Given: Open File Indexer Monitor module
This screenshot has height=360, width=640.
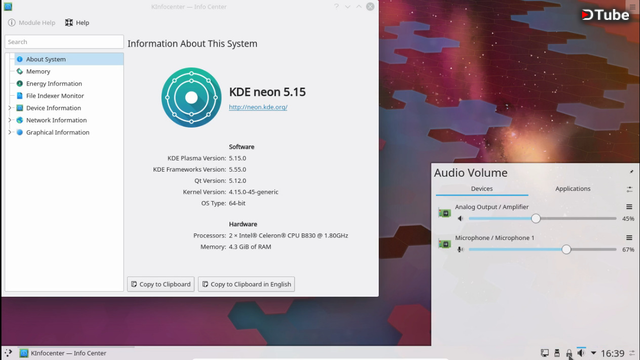Looking at the screenshot, I should (55, 96).
